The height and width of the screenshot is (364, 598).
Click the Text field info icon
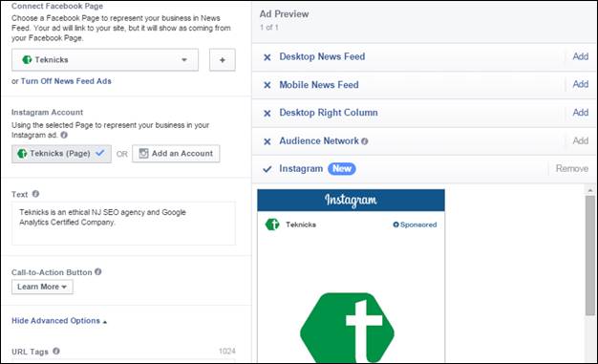(x=35, y=194)
